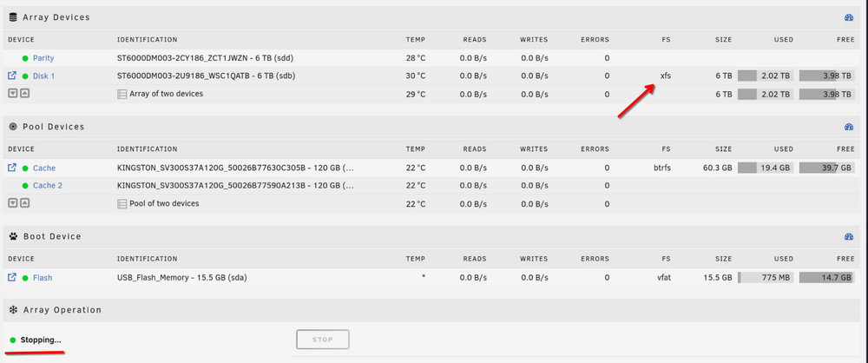Click Disk 1 identification ST6000DM003-2U9186_WSC1QATB
This screenshot has width=868, height=363.
pos(182,76)
